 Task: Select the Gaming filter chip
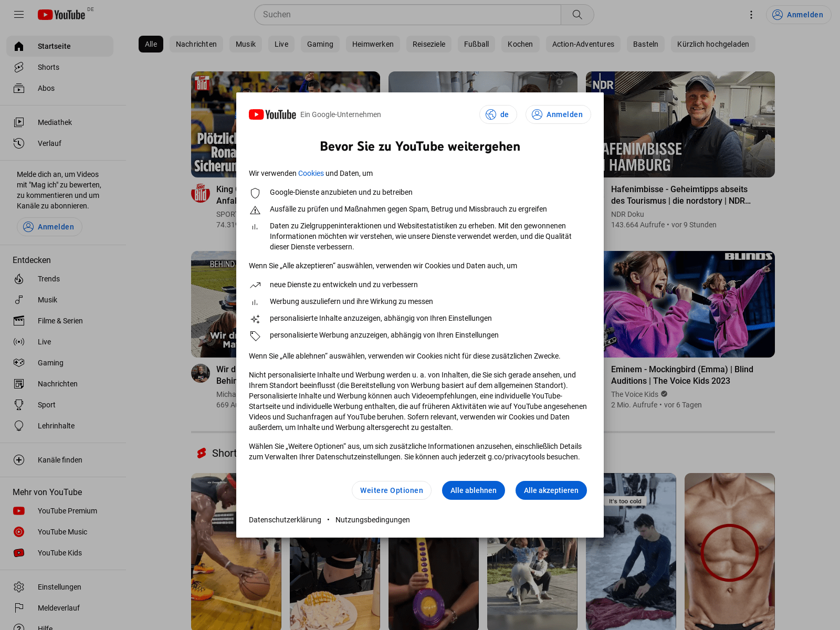tap(320, 44)
